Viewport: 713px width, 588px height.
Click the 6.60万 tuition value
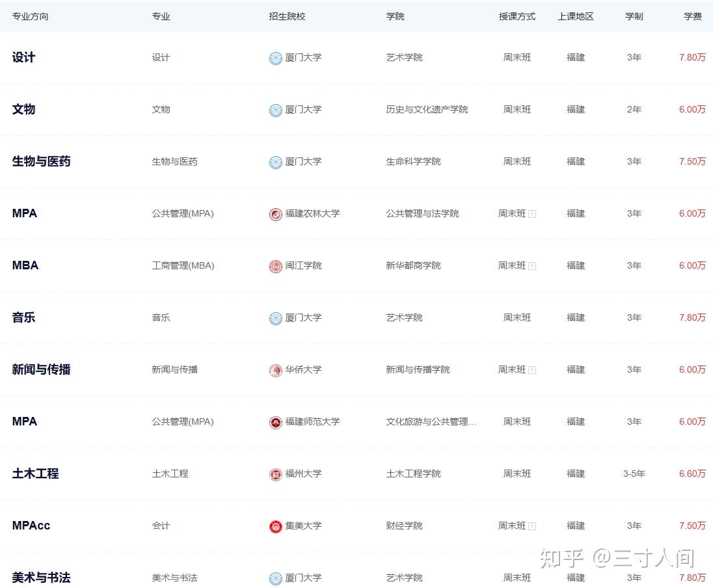(693, 474)
